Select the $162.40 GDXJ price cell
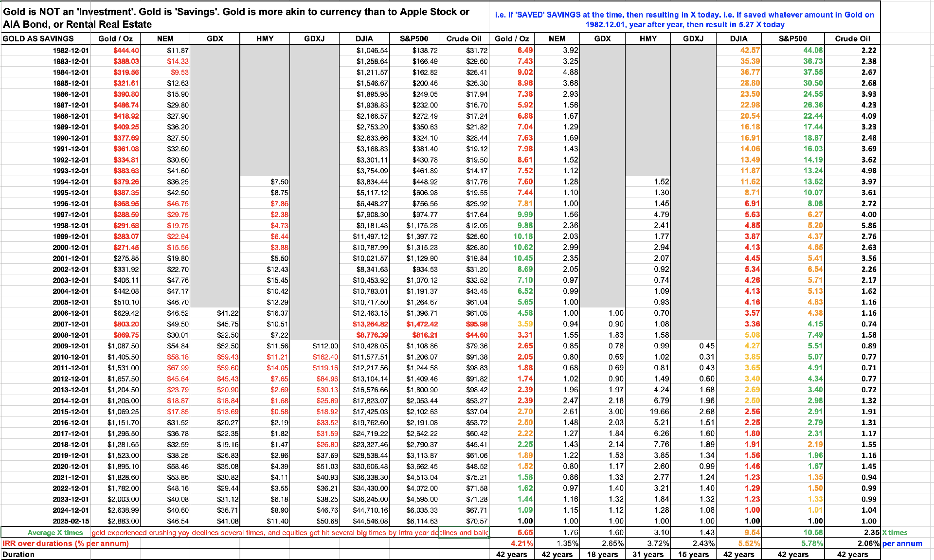The width and height of the screenshot is (934, 560). (325, 357)
